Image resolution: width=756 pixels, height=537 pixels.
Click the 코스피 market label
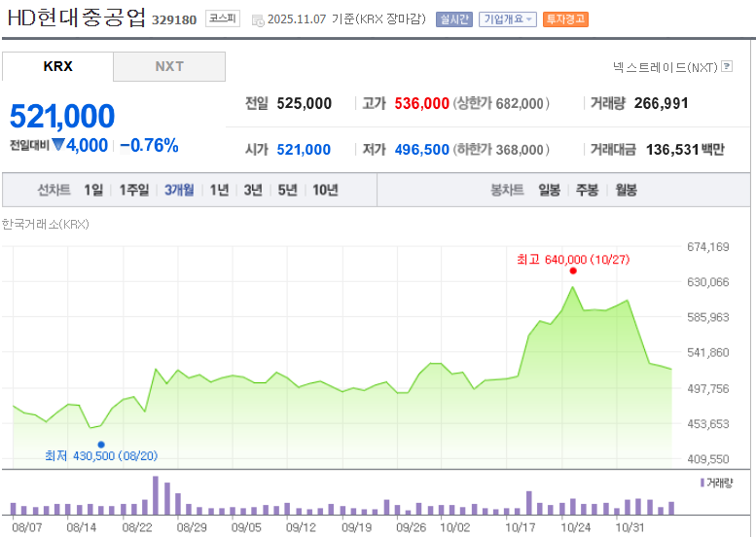click(x=223, y=18)
